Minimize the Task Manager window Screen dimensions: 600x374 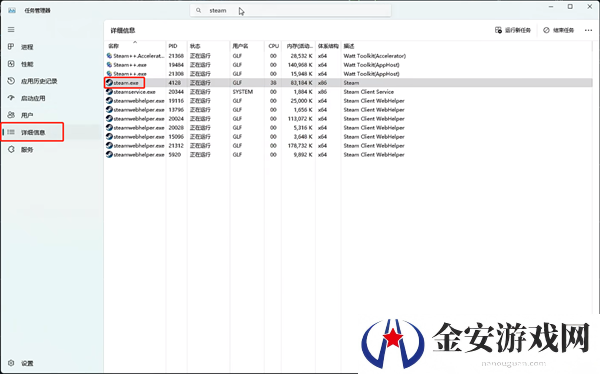coord(551,7)
